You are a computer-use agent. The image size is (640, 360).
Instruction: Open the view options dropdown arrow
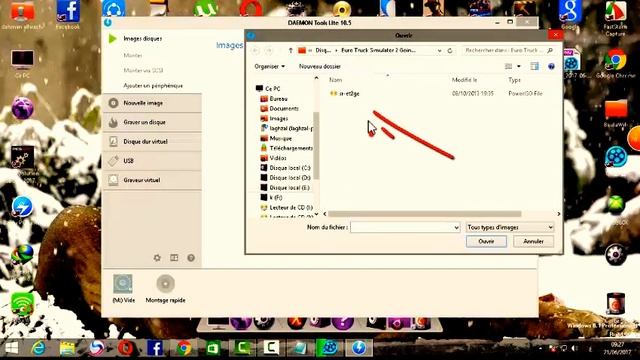[519, 66]
